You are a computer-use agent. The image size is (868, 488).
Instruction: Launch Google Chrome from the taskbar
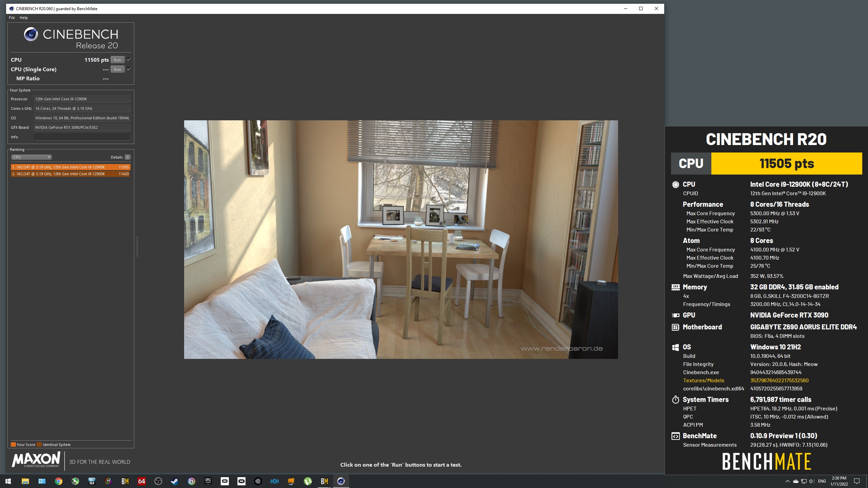tap(58, 481)
